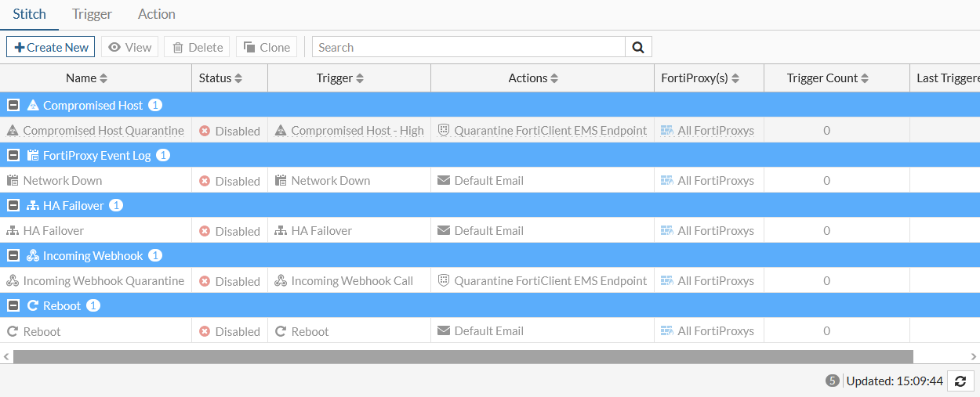Click the red Disabled status icon for Reboot
This screenshot has height=397, width=980.
[205, 331]
